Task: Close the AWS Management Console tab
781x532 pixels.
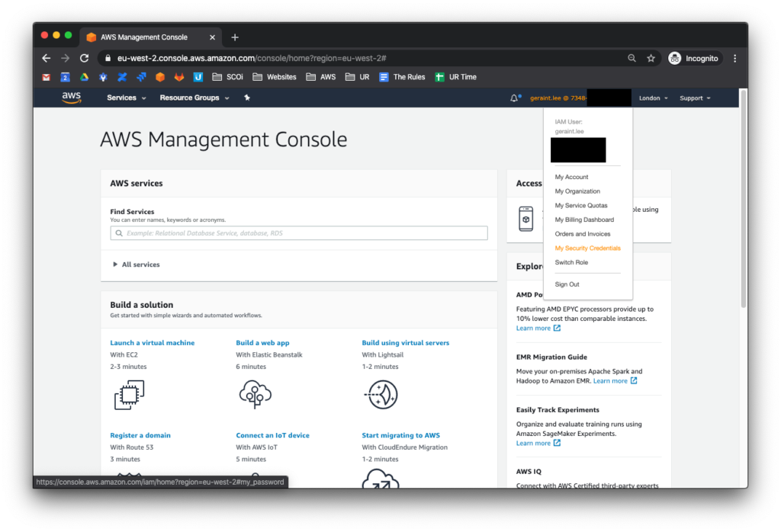Action: pos(212,37)
